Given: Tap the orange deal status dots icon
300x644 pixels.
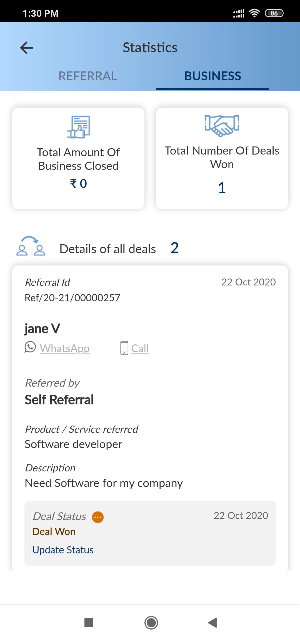Looking at the screenshot, I should pos(98,517).
